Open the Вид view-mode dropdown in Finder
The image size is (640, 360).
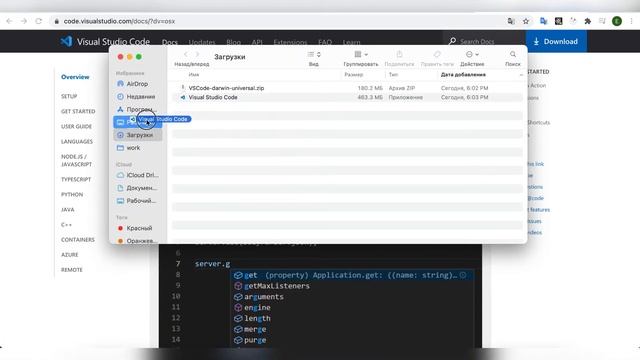[314, 54]
